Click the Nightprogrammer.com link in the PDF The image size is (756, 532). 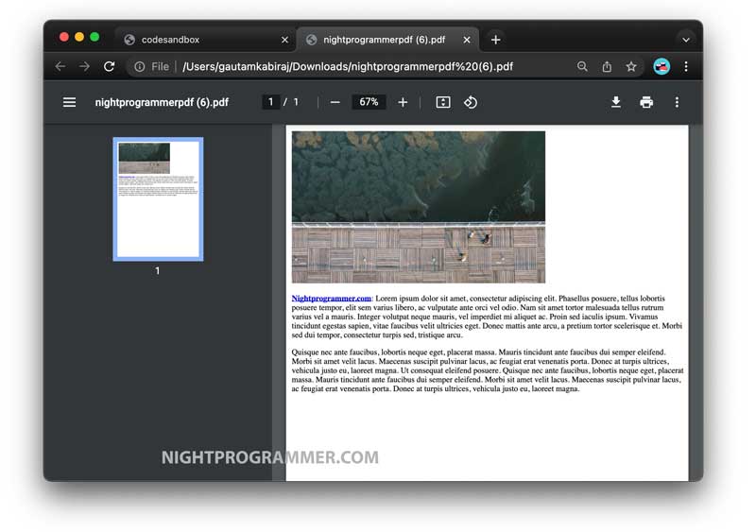[332, 298]
